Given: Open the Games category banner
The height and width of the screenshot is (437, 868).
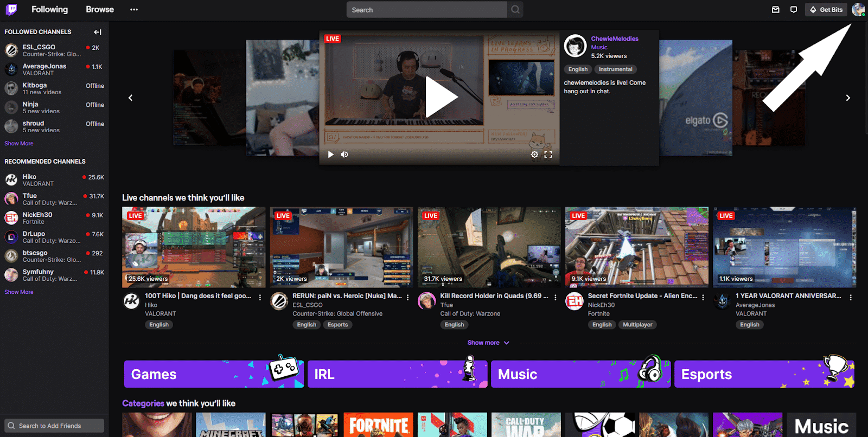Looking at the screenshot, I should 214,374.
